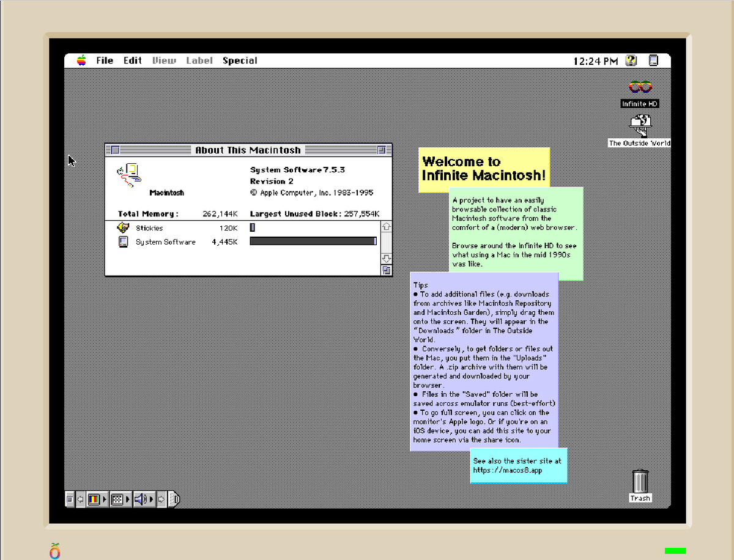Click the 'Revision 2' text
The width and height of the screenshot is (734, 560).
[272, 182]
